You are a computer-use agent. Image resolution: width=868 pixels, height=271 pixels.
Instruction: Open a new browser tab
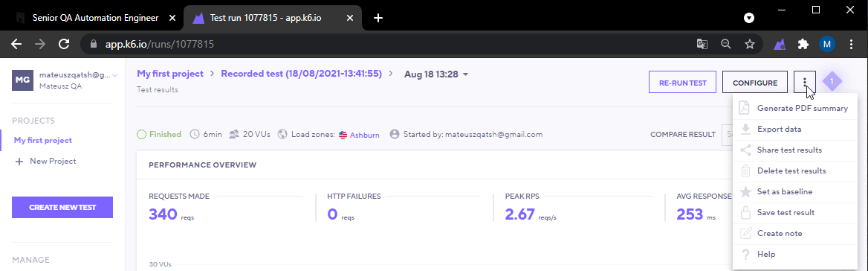coord(378,18)
